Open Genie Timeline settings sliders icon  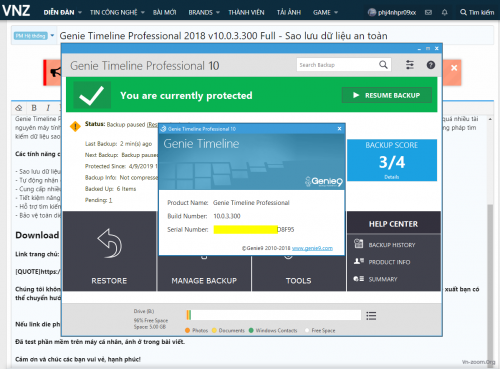pyautogui.click(x=410, y=65)
